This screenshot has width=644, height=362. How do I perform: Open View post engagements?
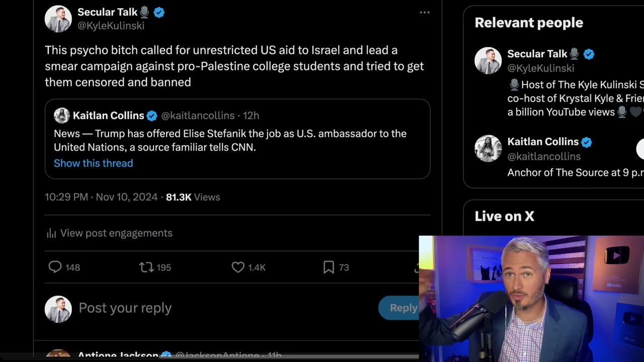[116, 233]
